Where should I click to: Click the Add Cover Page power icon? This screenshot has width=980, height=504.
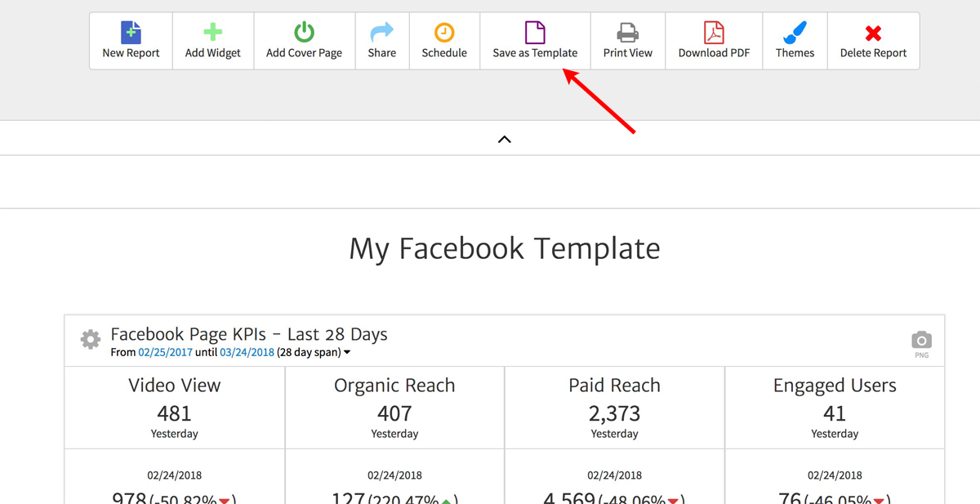[x=304, y=33]
